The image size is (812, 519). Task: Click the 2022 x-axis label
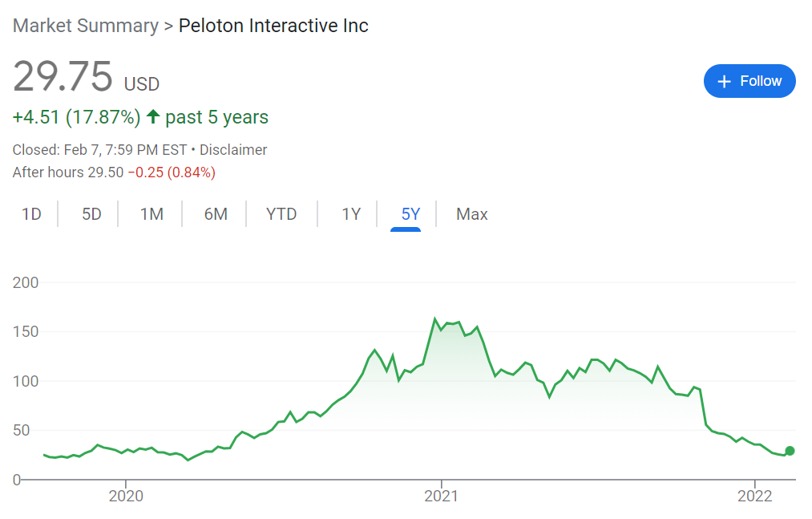tap(755, 496)
